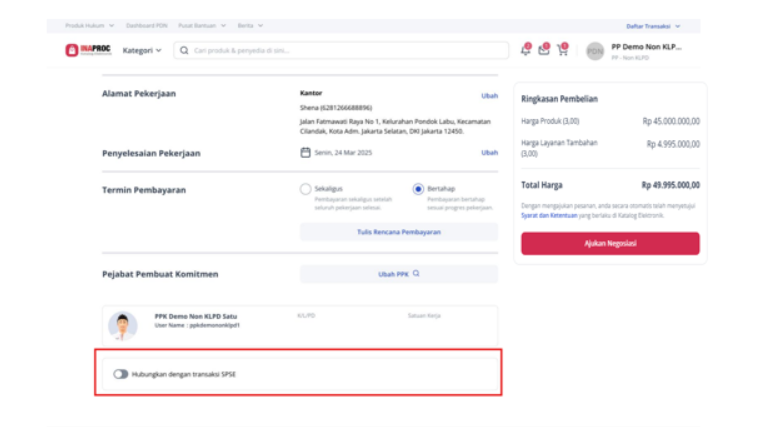Click the Ajukan Negosiasi button

(610, 243)
